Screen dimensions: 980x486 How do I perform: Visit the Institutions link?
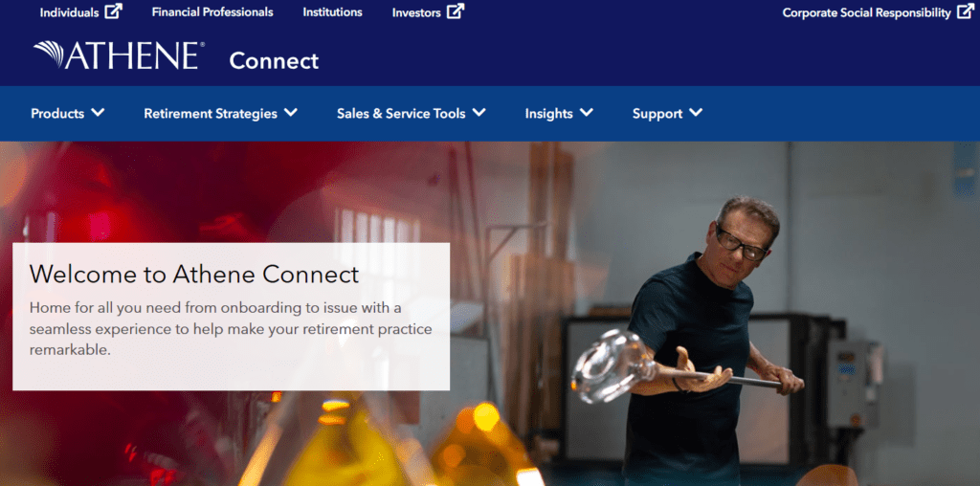click(x=332, y=11)
